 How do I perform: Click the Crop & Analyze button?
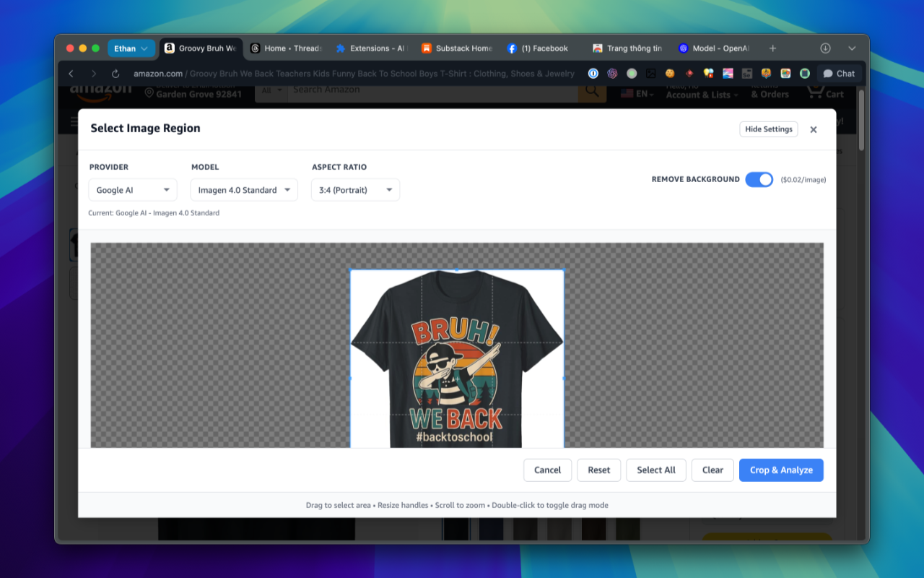pyautogui.click(x=781, y=470)
